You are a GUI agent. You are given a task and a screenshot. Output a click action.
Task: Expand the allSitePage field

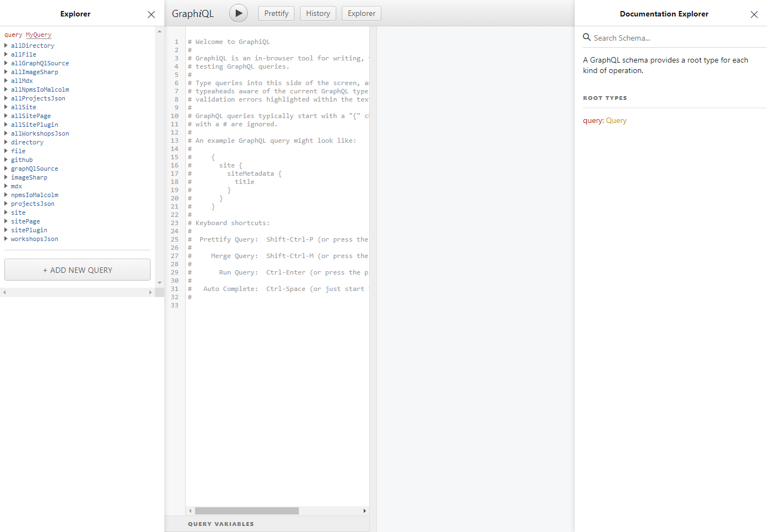pyautogui.click(x=27, y=116)
